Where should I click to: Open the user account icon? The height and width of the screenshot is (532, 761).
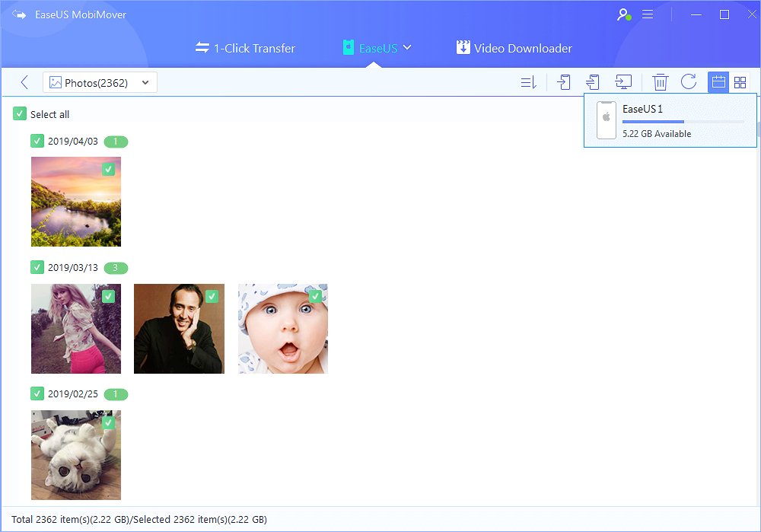click(x=624, y=14)
